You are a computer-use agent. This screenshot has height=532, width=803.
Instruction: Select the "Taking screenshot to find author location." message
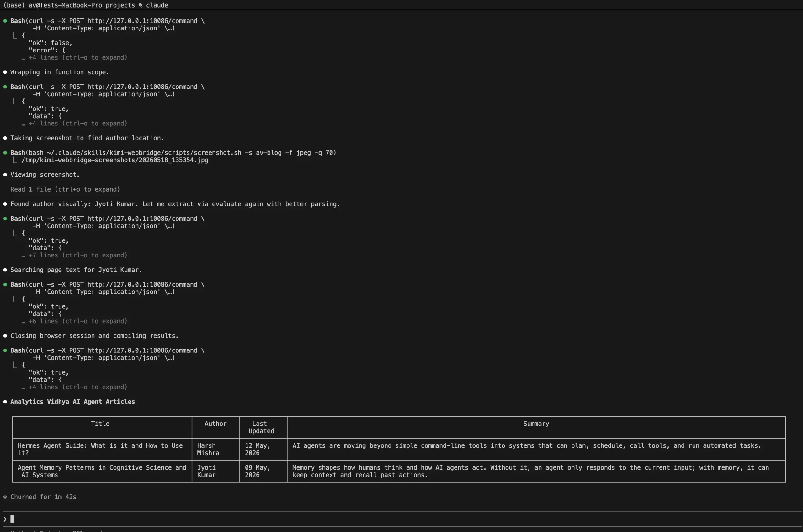click(x=87, y=138)
